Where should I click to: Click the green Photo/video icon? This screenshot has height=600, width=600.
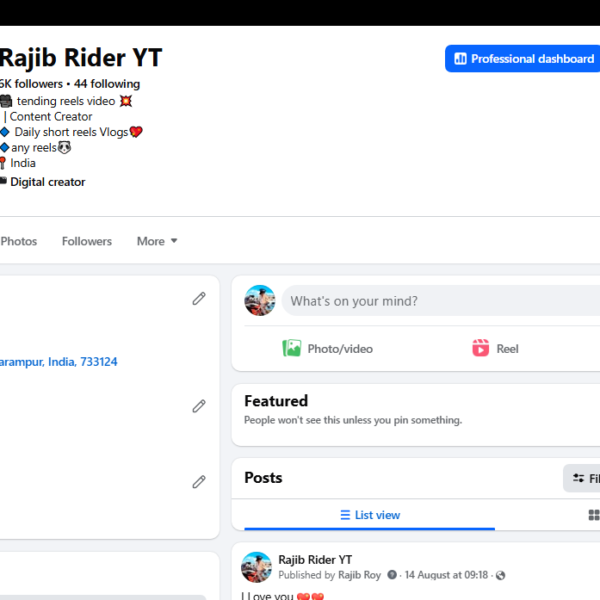click(292, 348)
